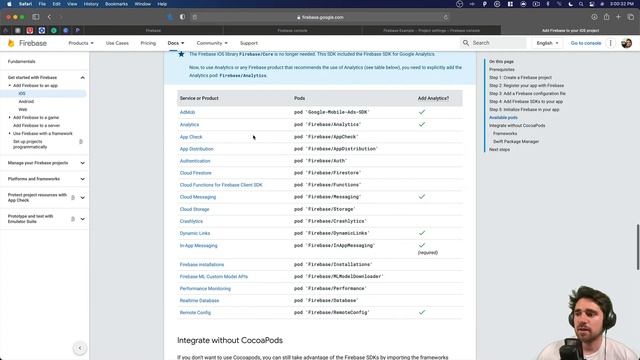Open the AdMob link in the table
This screenshot has width=640, height=360.
[187, 112]
